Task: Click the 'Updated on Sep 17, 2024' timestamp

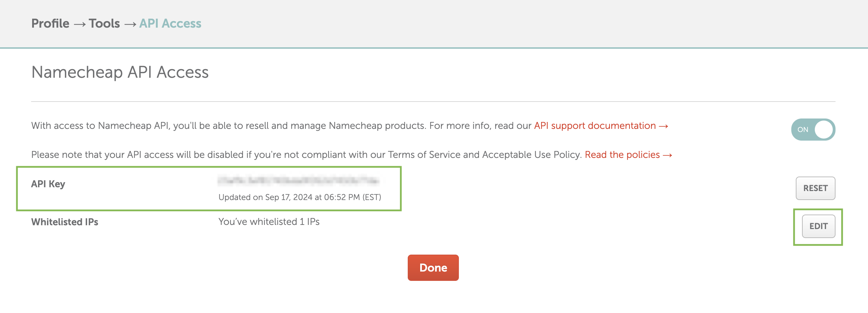Action: pyautogui.click(x=300, y=197)
